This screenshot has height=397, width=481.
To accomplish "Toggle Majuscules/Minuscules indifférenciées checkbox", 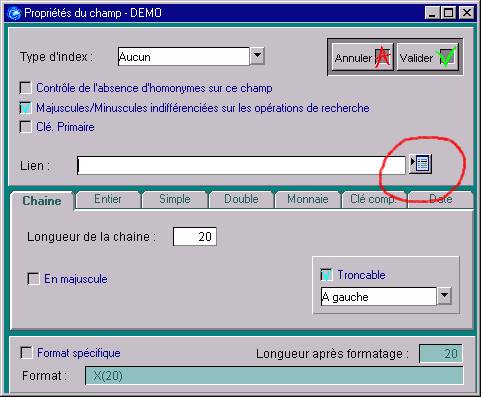I will pyautogui.click(x=26, y=108).
